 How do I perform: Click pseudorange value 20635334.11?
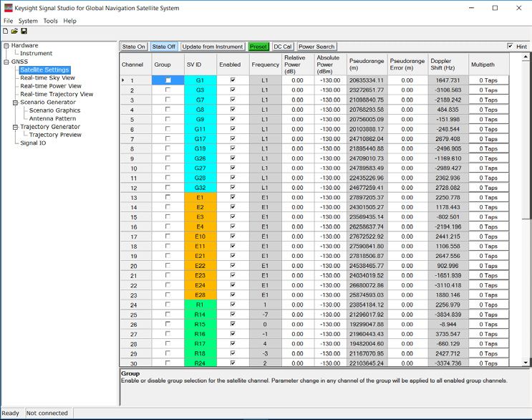point(367,80)
